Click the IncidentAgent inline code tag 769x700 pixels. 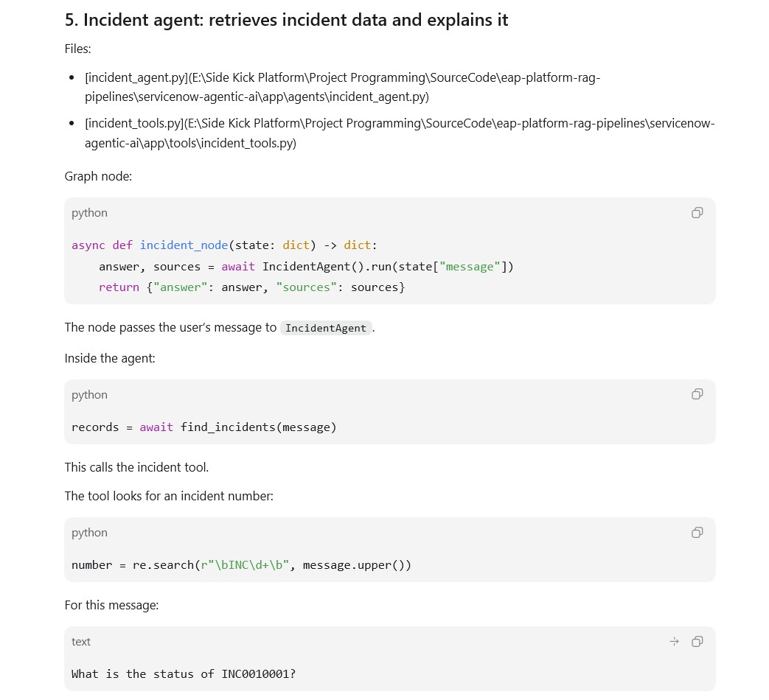pos(326,328)
